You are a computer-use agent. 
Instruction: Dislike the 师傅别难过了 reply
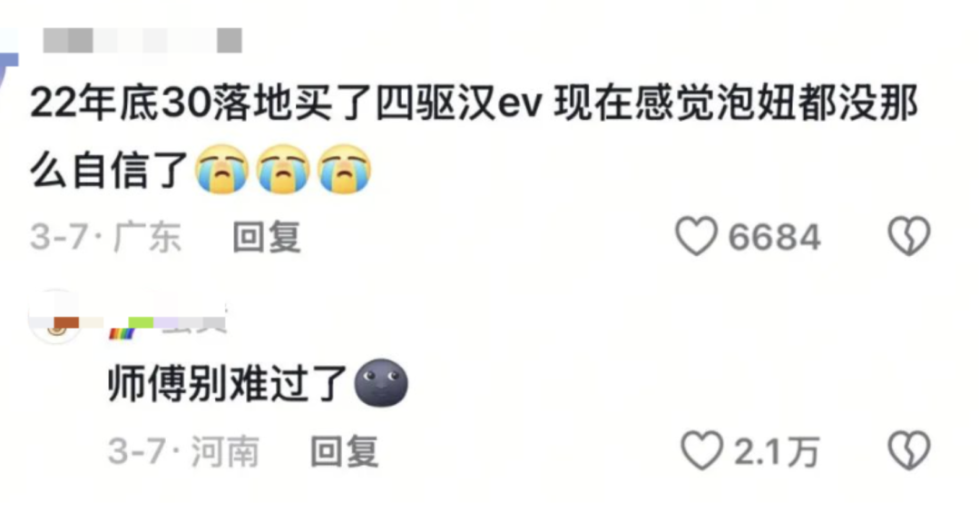[x=909, y=451]
